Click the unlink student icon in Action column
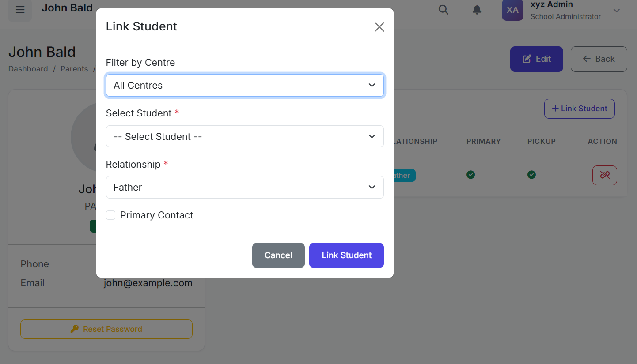Screen dimensions: 637x364 [604, 175]
